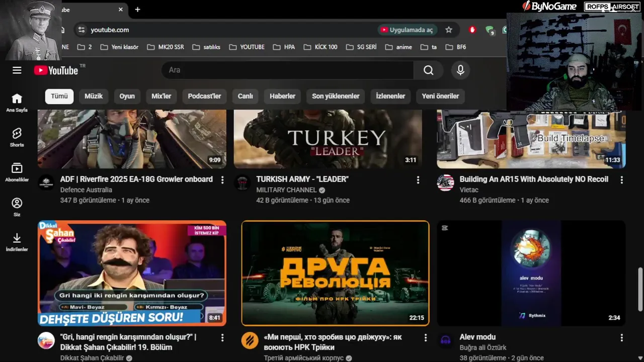Select the Podcast'ler filter chip
The image size is (644, 362).
click(x=204, y=96)
